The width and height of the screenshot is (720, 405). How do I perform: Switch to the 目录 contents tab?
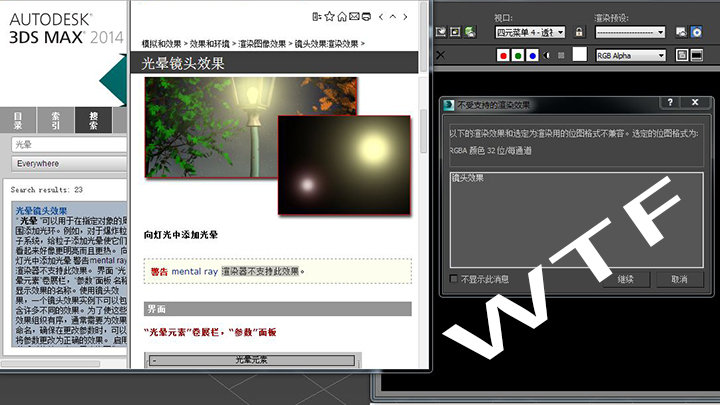click(18, 120)
